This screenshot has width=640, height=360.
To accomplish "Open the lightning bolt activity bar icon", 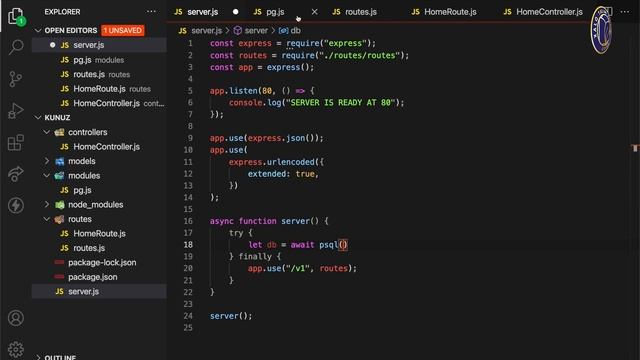I will pyautogui.click(x=16, y=205).
